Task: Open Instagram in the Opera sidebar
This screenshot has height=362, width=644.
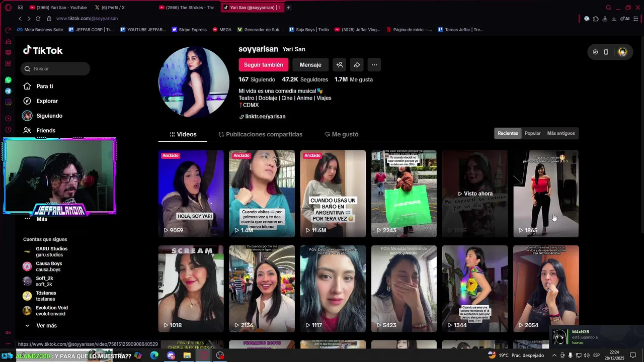Action: [8, 102]
